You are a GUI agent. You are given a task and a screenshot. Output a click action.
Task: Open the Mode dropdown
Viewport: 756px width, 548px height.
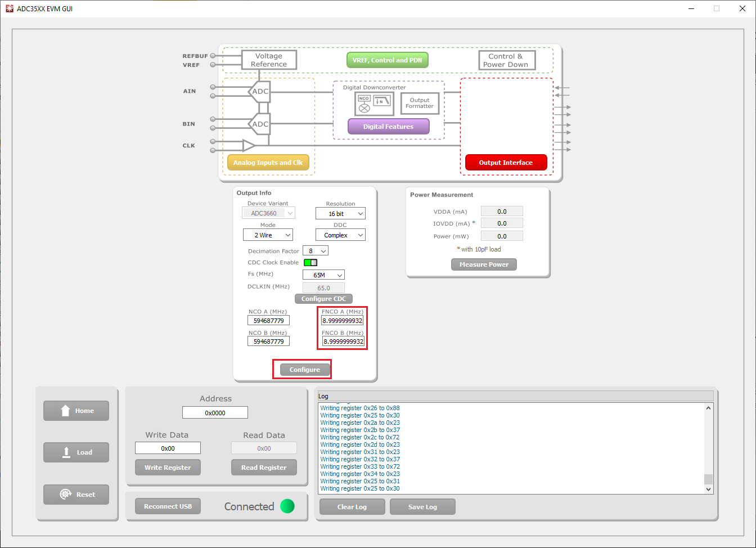click(268, 235)
